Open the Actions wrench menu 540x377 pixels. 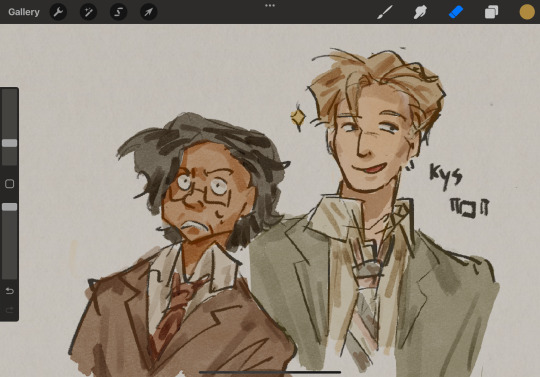point(58,12)
